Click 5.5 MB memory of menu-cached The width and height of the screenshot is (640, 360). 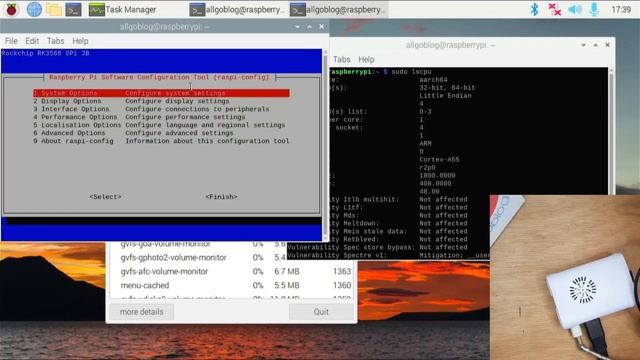click(x=287, y=285)
